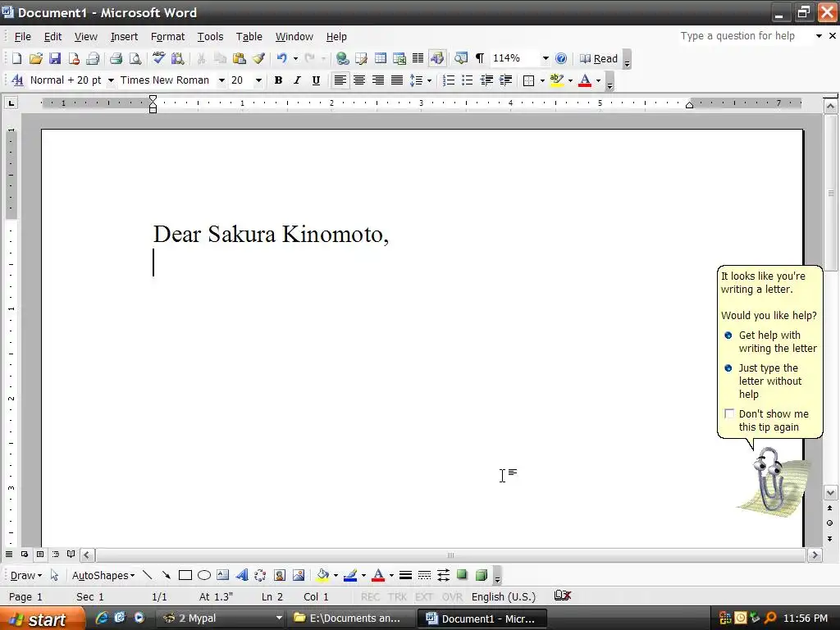The width and height of the screenshot is (840, 630).
Task: Click the Shadow Style icon in Drawing toolbar
Action: [x=462, y=575]
